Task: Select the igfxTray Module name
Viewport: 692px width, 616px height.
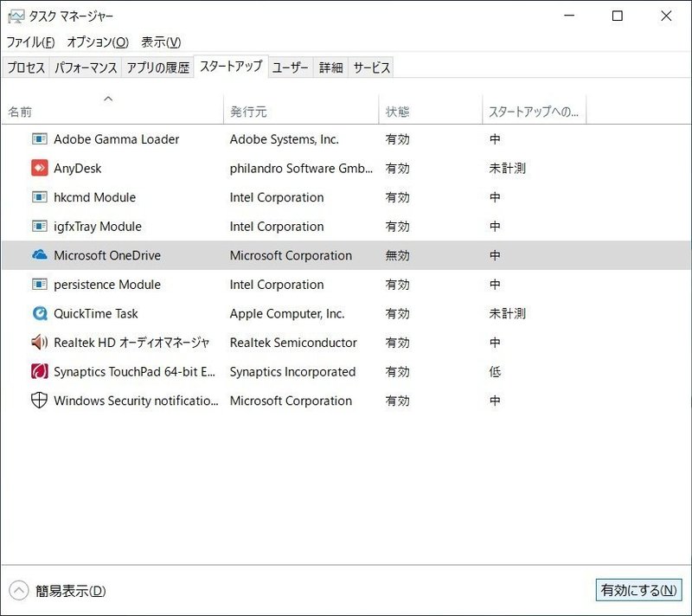Action: [x=98, y=227]
